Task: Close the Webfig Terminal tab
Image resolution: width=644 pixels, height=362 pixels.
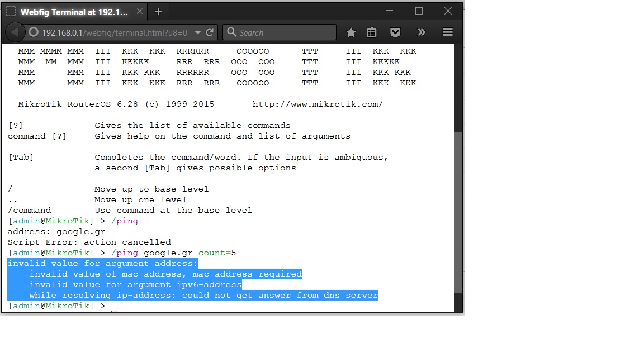Action: point(140,12)
